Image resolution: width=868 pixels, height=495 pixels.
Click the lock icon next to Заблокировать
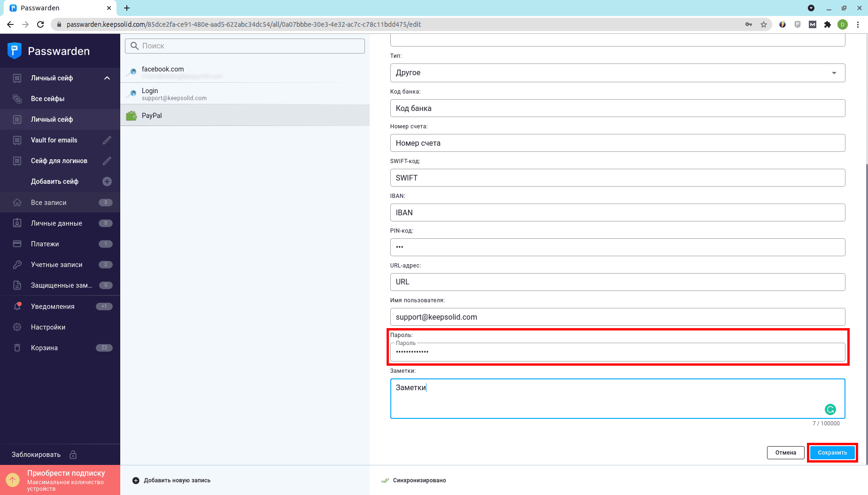(x=73, y=455)
